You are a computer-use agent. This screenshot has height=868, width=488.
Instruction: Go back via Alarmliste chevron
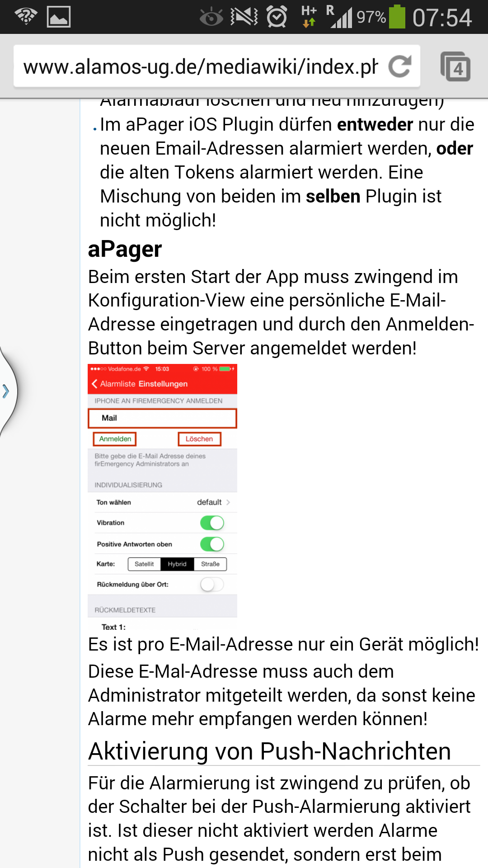pyautogui.click(x=95, y=384)
